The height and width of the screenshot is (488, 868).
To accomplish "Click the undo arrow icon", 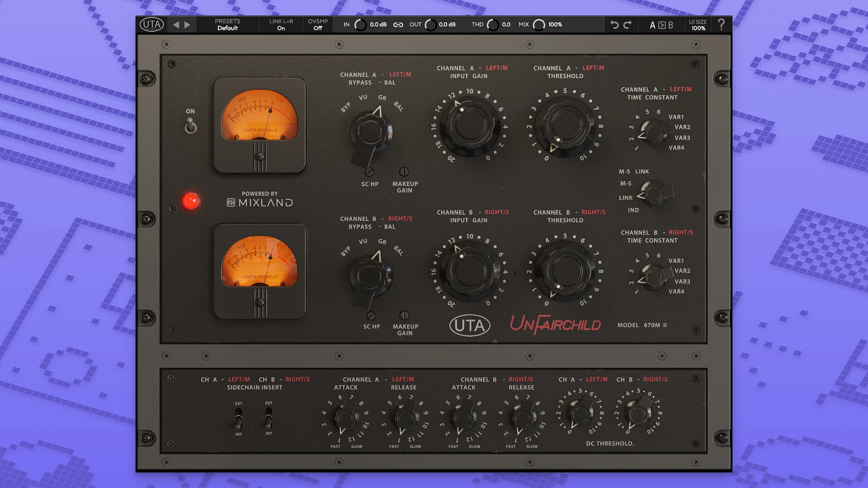I will [x=614, y=25].
